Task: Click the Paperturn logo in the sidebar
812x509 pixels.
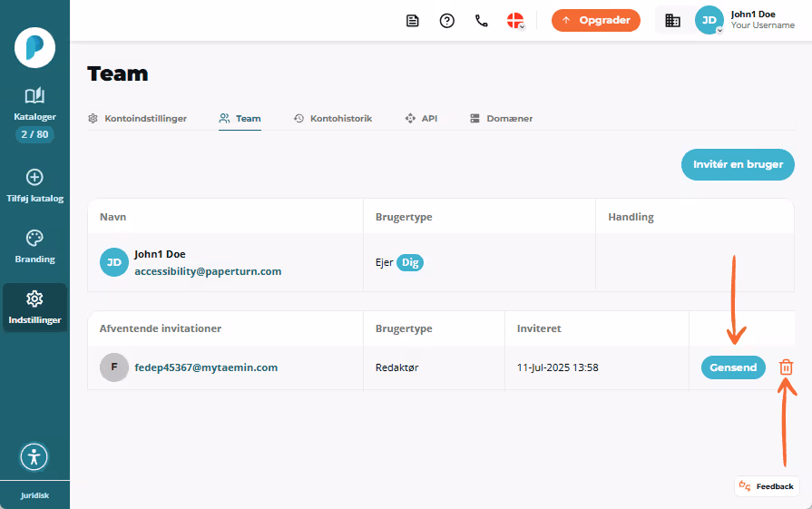Action: [34, 48]
